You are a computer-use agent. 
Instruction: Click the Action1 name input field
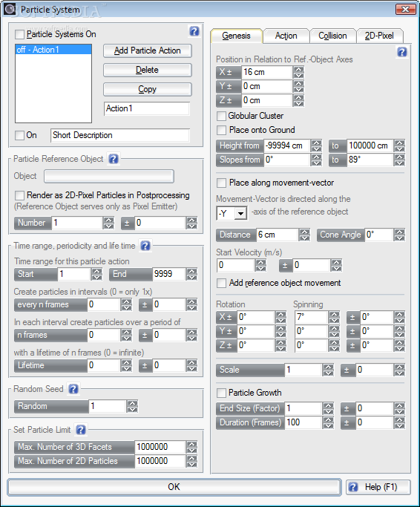[x=147, y=108]
